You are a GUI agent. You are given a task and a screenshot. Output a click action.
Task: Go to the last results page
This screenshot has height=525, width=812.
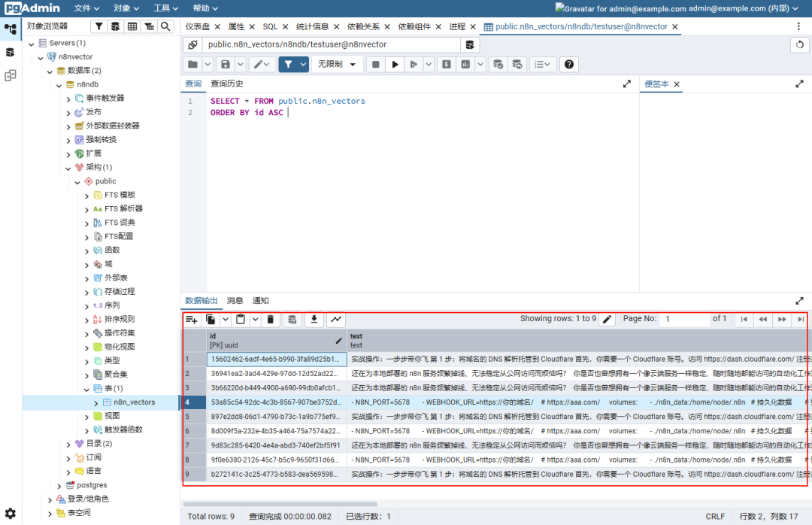801,319
